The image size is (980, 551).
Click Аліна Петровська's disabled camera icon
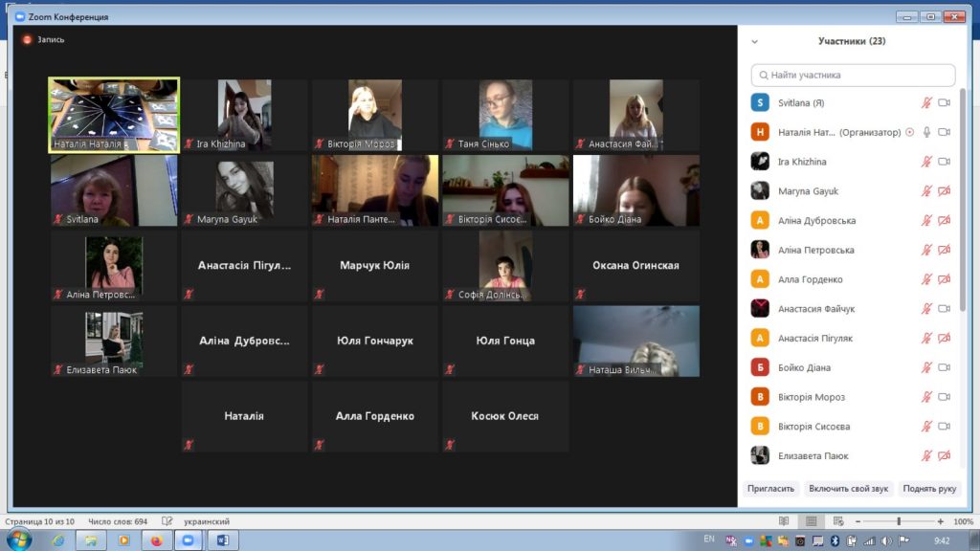coord(945,250)
